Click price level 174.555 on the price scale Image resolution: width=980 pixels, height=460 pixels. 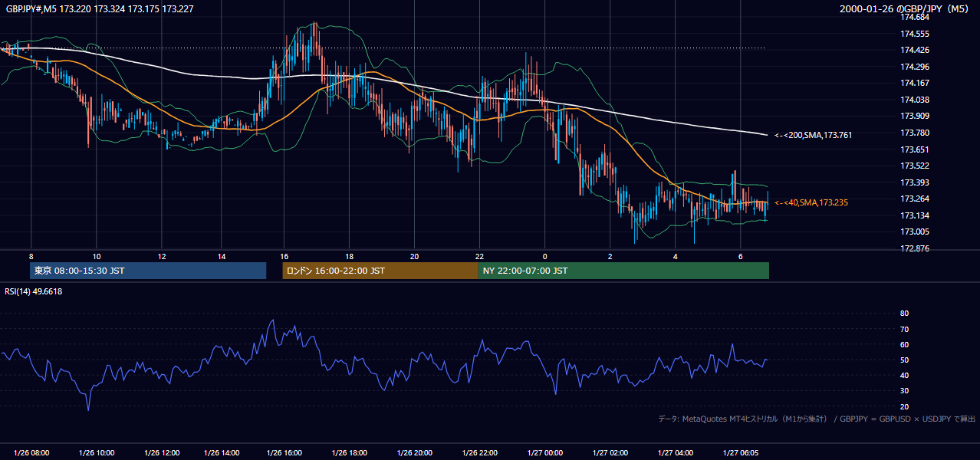click(915, 34)
